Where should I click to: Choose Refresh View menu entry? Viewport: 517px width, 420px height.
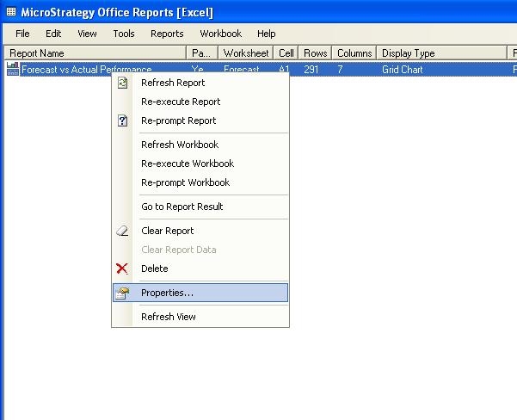[200, 317]
